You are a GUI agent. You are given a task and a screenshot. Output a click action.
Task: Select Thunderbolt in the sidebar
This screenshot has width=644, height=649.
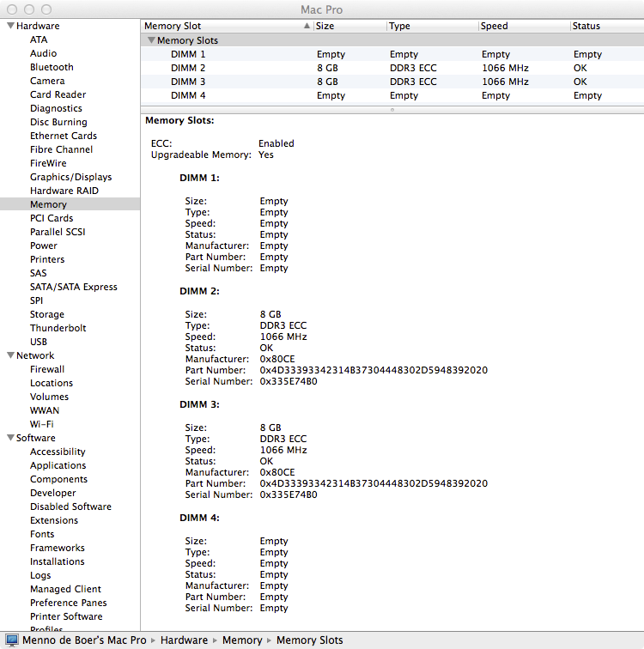click(x=58, y=328)
